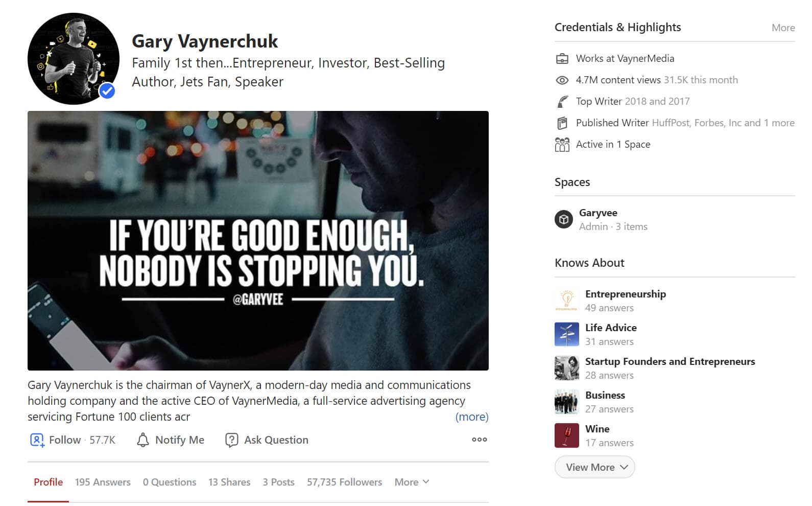Switch to the 195 Answers tab
Screen dimensions: 812x506
[x=103, y=482]
